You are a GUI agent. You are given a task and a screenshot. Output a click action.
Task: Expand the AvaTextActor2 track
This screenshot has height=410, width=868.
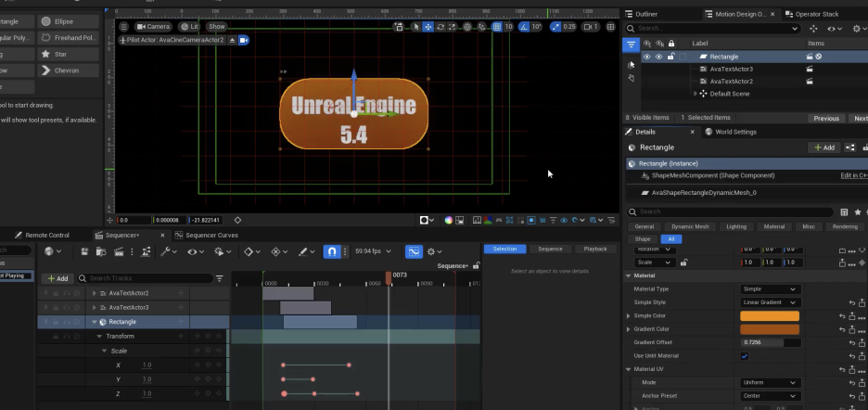(x=94, y=293)
